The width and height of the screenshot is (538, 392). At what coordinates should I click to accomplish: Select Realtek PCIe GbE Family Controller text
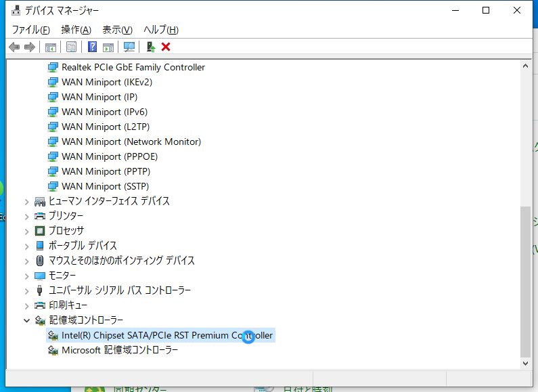pyautogui.click(x=133, y=67)
